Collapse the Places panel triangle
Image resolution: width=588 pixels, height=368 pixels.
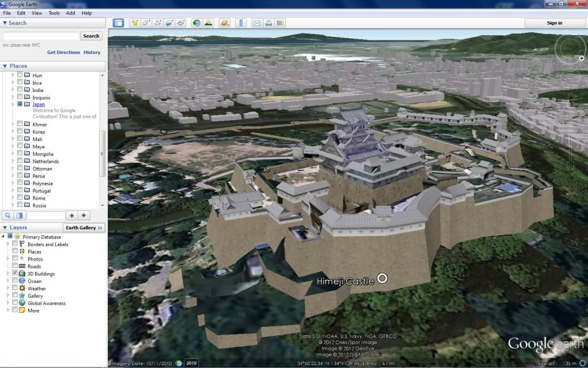[x=5, y=66]
